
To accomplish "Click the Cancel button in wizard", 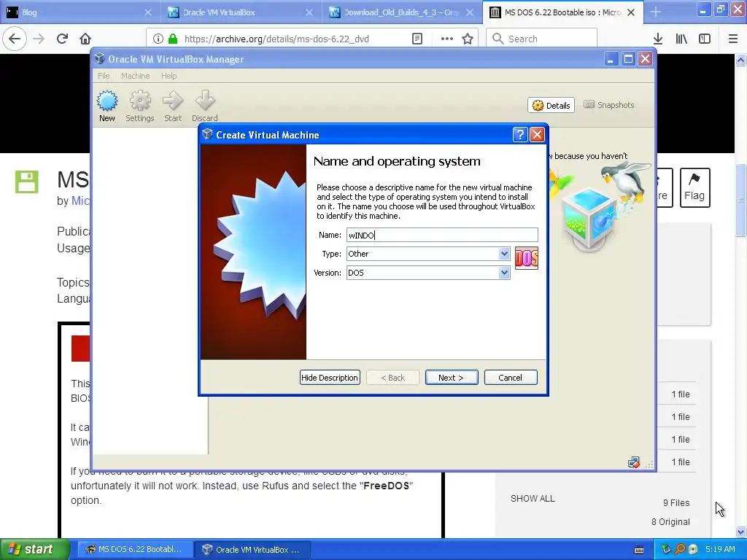I will pos(511,378).
